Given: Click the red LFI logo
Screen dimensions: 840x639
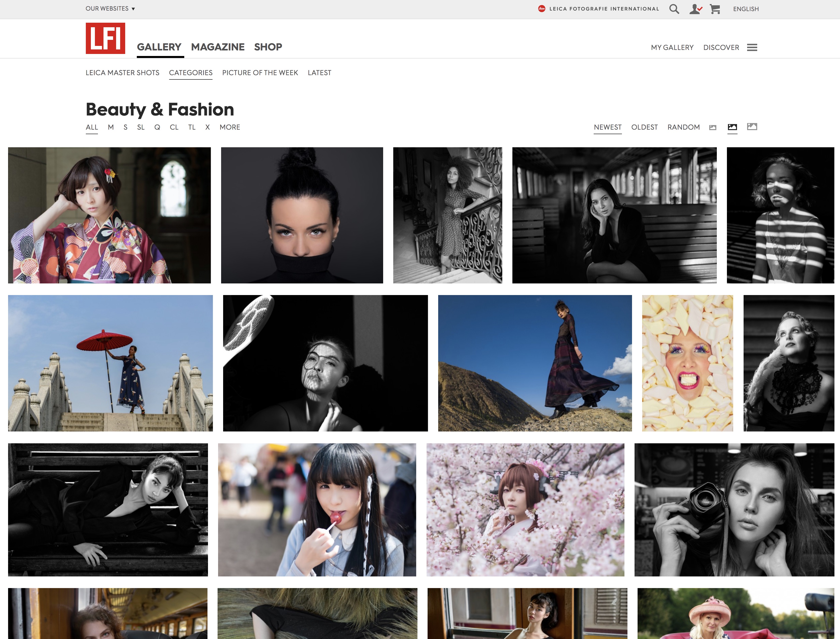Looking at the screenshot, I should pos(106,38).
